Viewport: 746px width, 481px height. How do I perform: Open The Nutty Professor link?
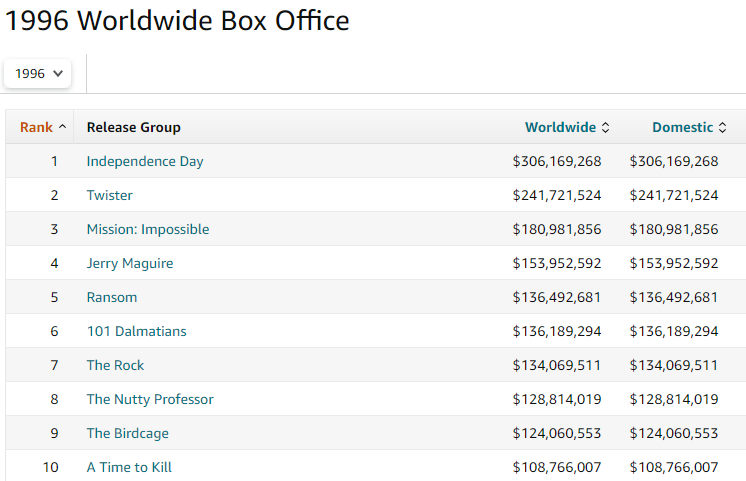[150, 399]
